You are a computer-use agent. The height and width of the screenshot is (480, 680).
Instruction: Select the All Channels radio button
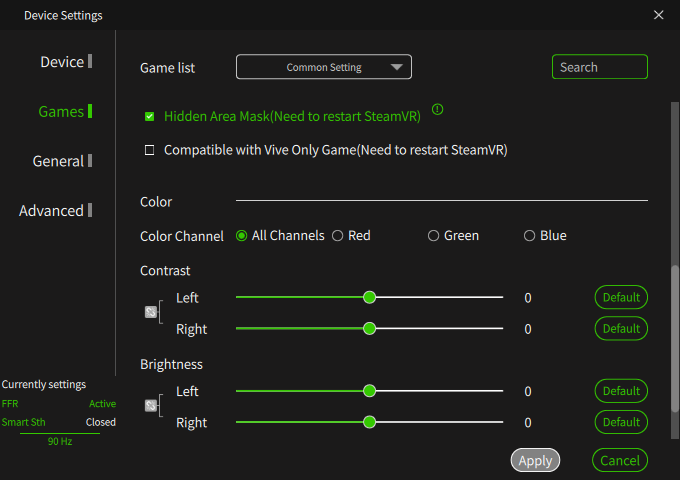tap(242, 235)
